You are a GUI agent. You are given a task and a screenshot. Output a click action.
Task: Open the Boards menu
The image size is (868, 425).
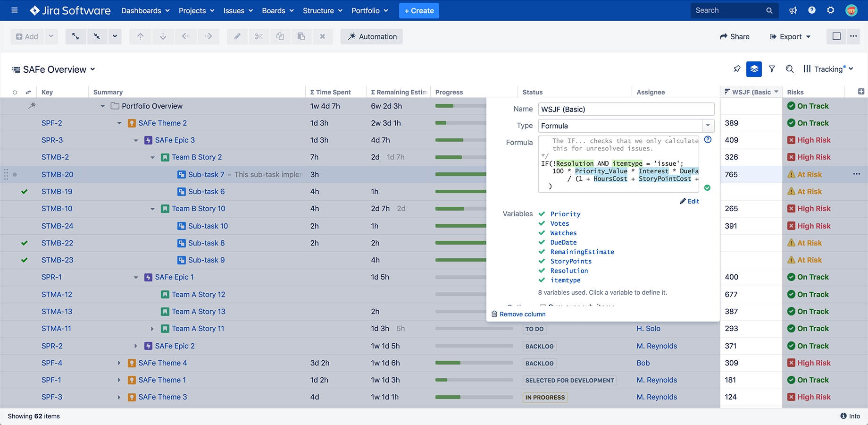(x=278, y=10)
